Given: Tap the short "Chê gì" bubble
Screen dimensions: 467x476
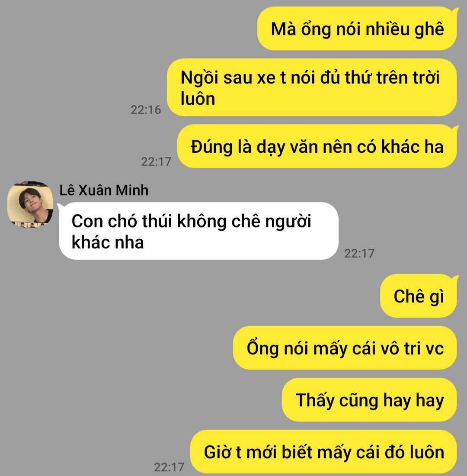Looking at the screenshot, I should coord(419,296).
